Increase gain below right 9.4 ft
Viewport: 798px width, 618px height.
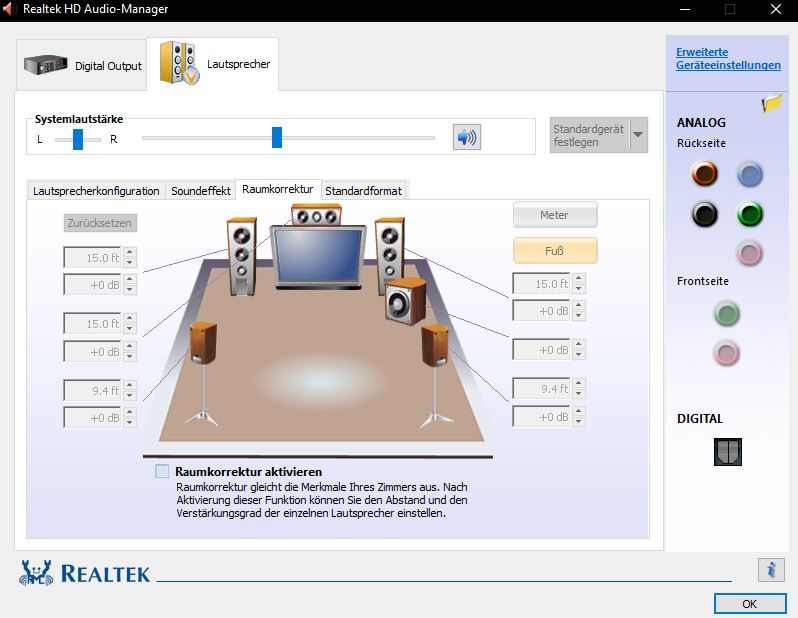[x=579, y=411]
